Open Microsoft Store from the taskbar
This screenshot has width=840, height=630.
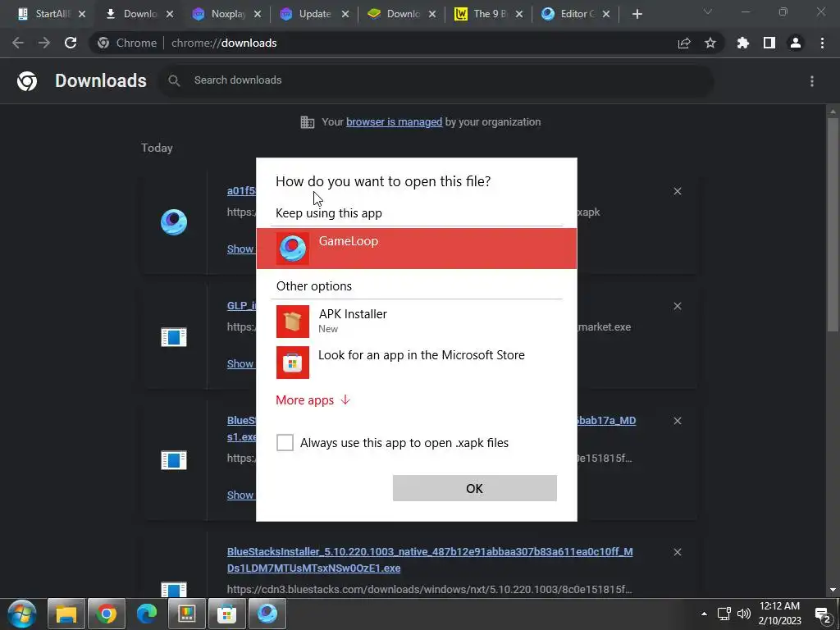[x=226, y=614]
